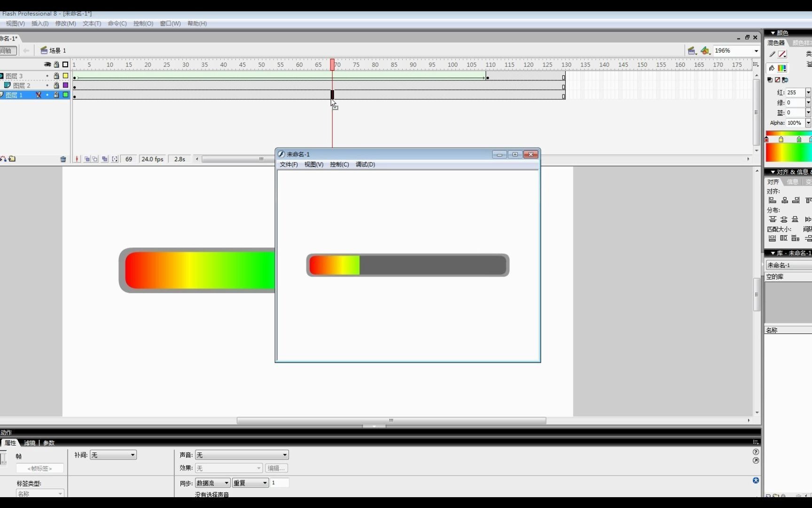Open 命令(C) menu

[117, 24]
